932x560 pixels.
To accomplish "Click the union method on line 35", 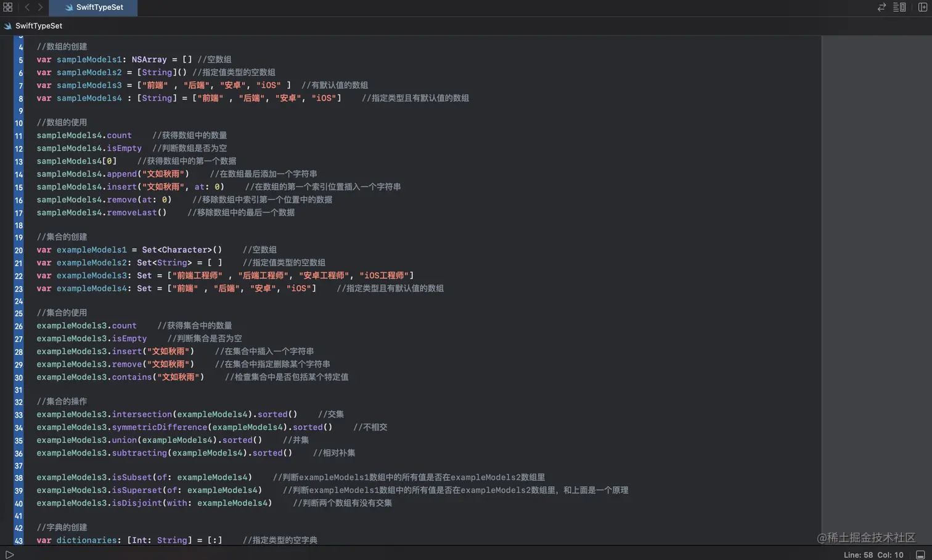I will pos(125,440).
